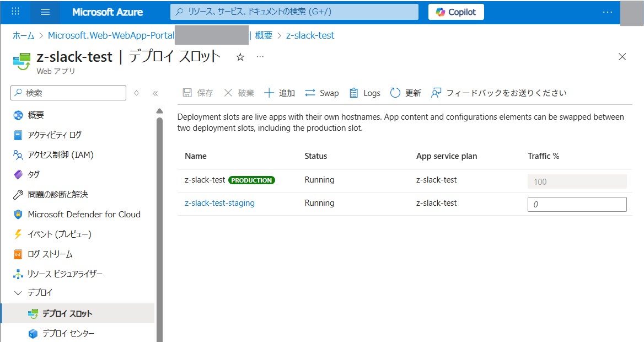
Task: Close the デプロイ スロット blade
Action: tap(622, 57)
